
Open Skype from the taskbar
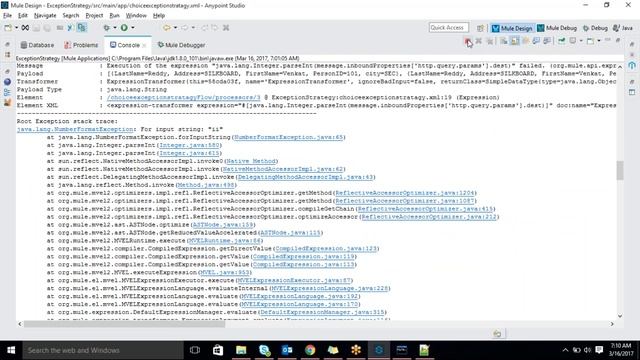pyautogui.click(x=264, y=350)
